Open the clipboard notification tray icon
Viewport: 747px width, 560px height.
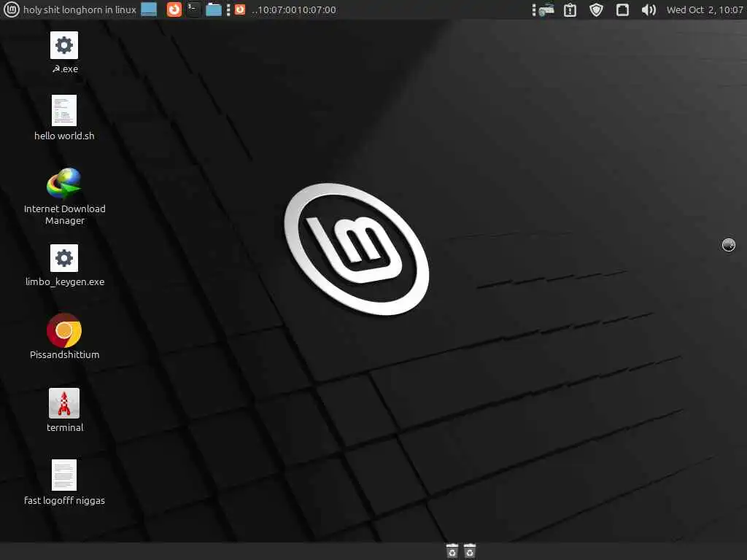click(570, 10)
